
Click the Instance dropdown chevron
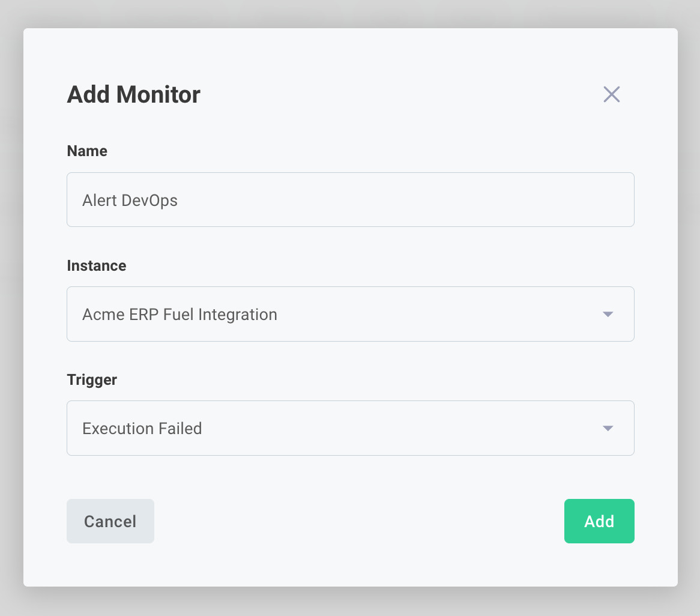[x=608, y=314]
